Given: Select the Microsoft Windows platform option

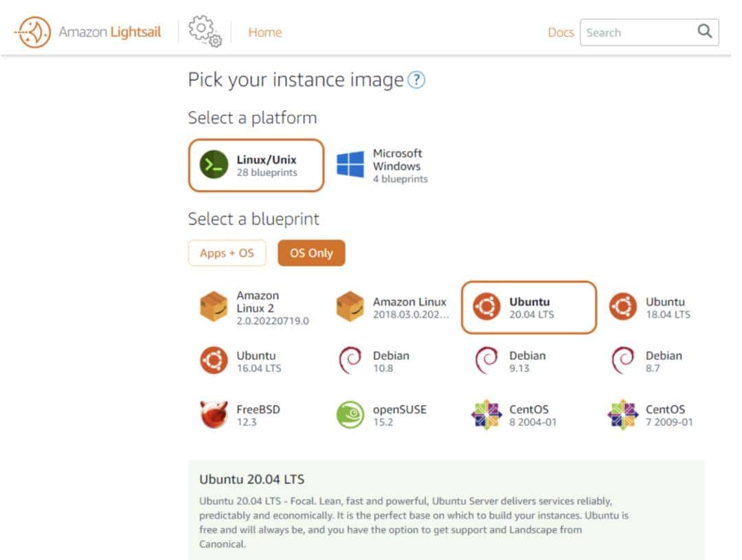Looking at the screenshot, I should coord(383,166).
